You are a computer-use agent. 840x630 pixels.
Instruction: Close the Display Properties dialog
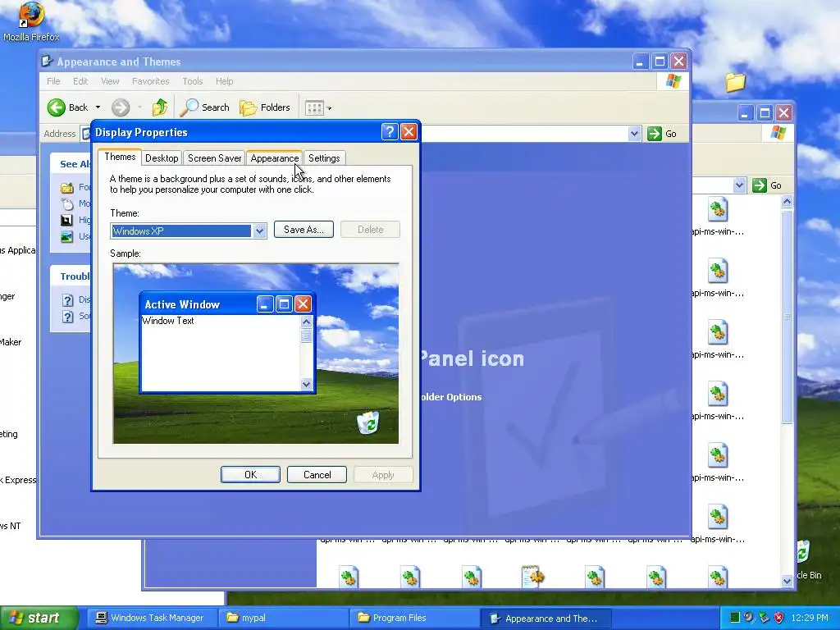coord(409,132)
